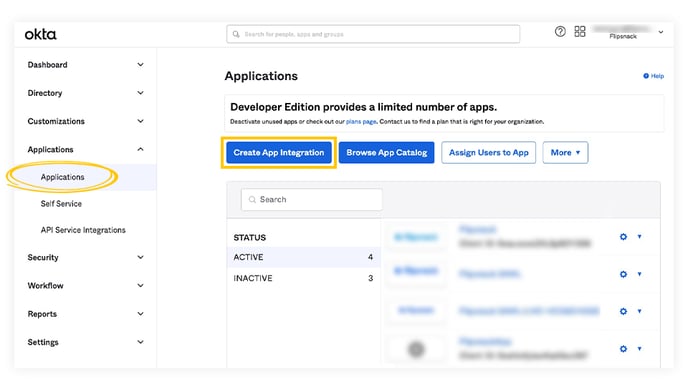Click the gear icon for the second app row
Image resolution: width=688 pixels, height=389 pixels.
point(623,274)
